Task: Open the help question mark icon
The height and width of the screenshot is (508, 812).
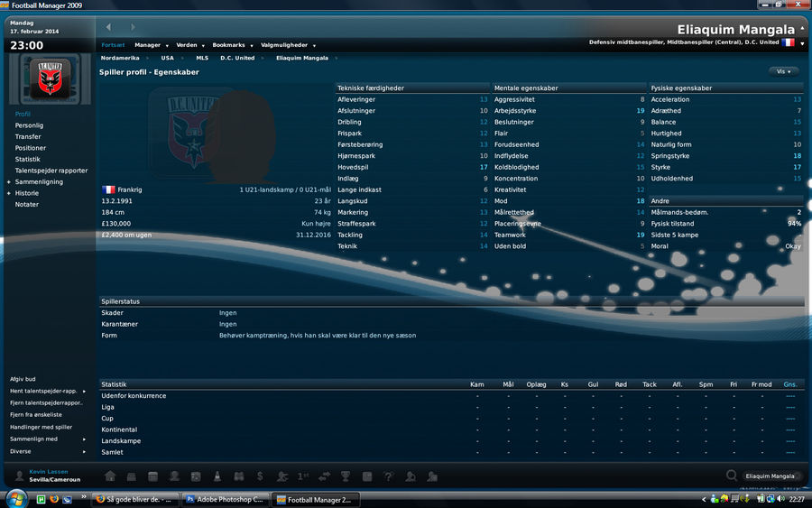Action: (388, 476)
